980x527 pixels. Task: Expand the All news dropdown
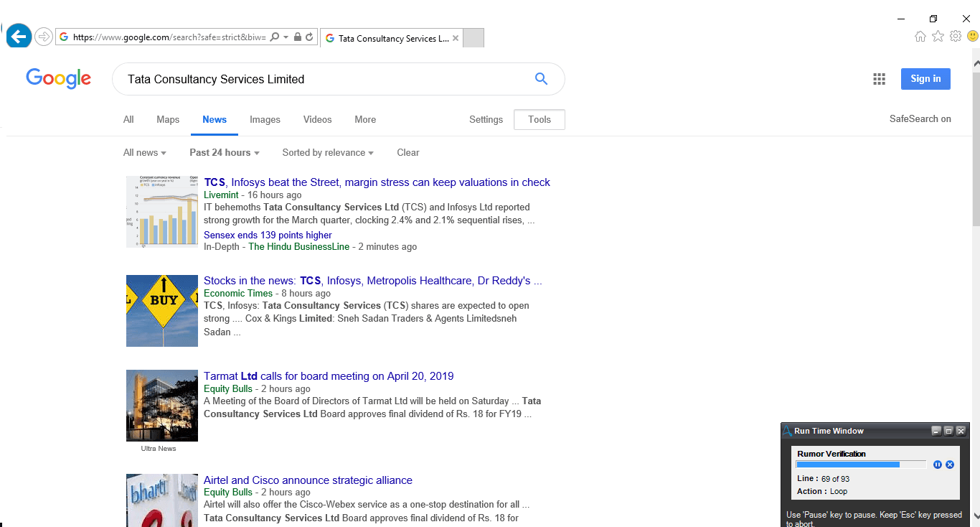[145, 152]
